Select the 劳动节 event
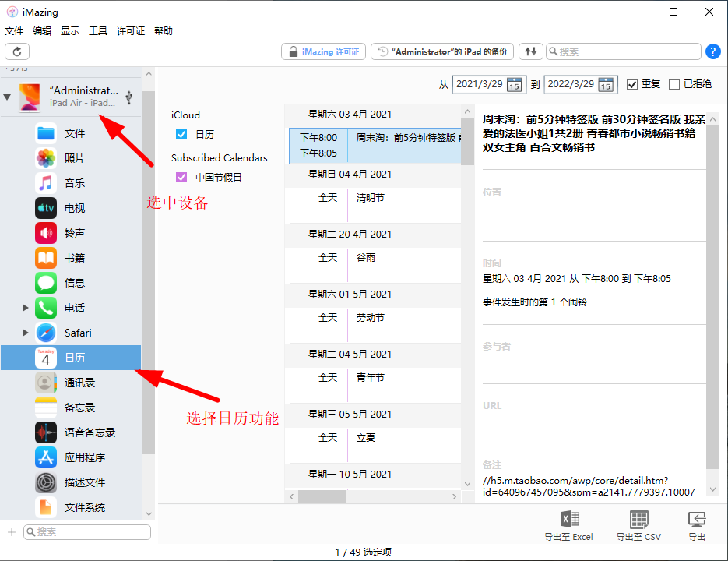Image resolution: width=728 pixels, height=561 pixels. 375,325
